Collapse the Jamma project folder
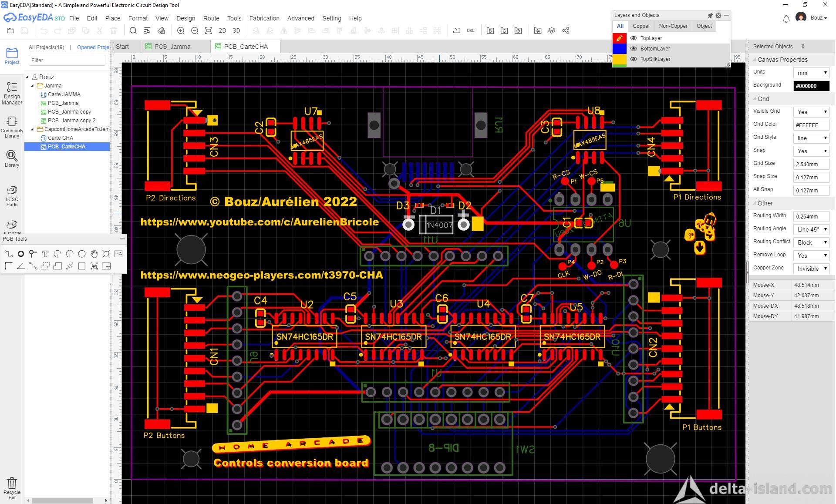 (32, 86)
